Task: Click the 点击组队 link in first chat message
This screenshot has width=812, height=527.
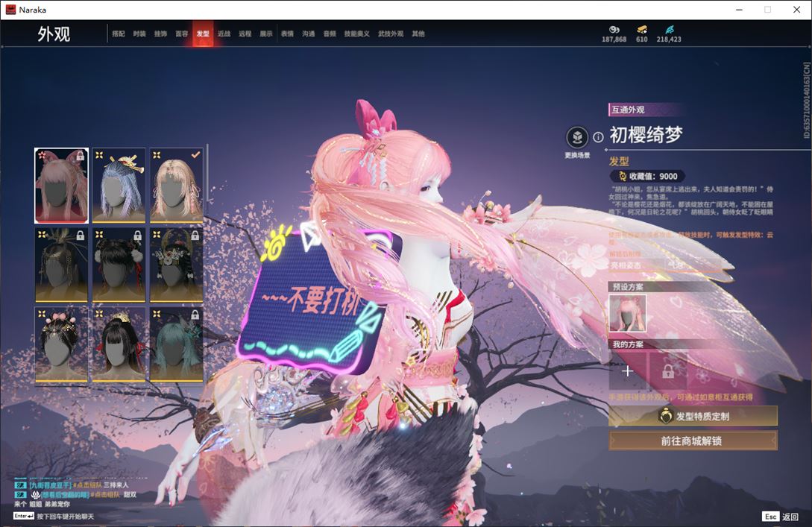Action: [87, 485]
